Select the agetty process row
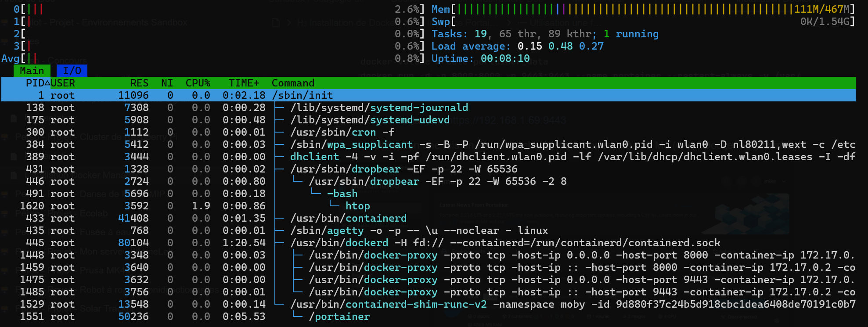 click(429, 230)
